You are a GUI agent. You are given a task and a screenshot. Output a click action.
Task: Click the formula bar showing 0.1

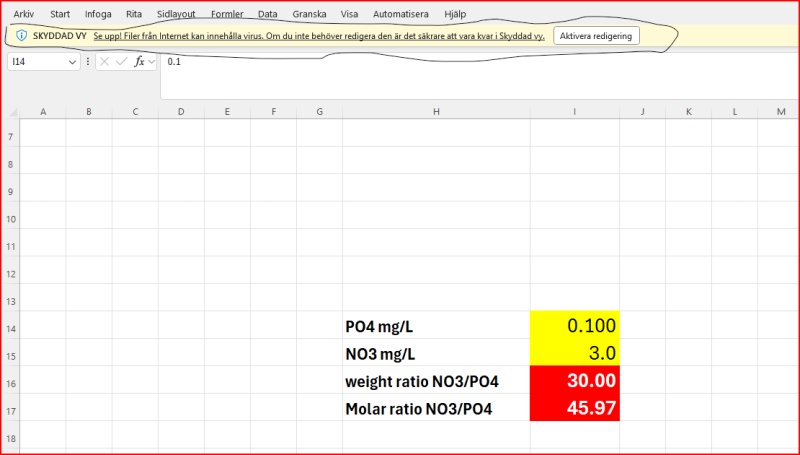point(480,75)
